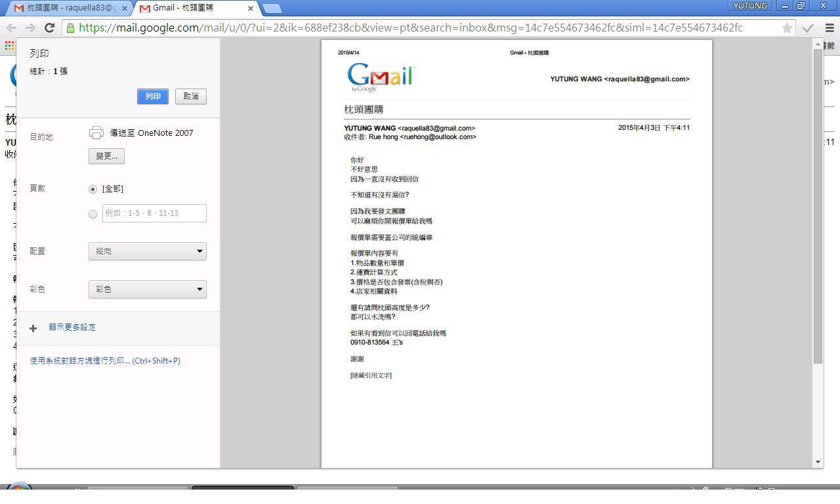The width and height of the screenshot is (840, 504).
Task: Click the page range field 例如：1-5、8、11-13
Action: pos(154,213)
